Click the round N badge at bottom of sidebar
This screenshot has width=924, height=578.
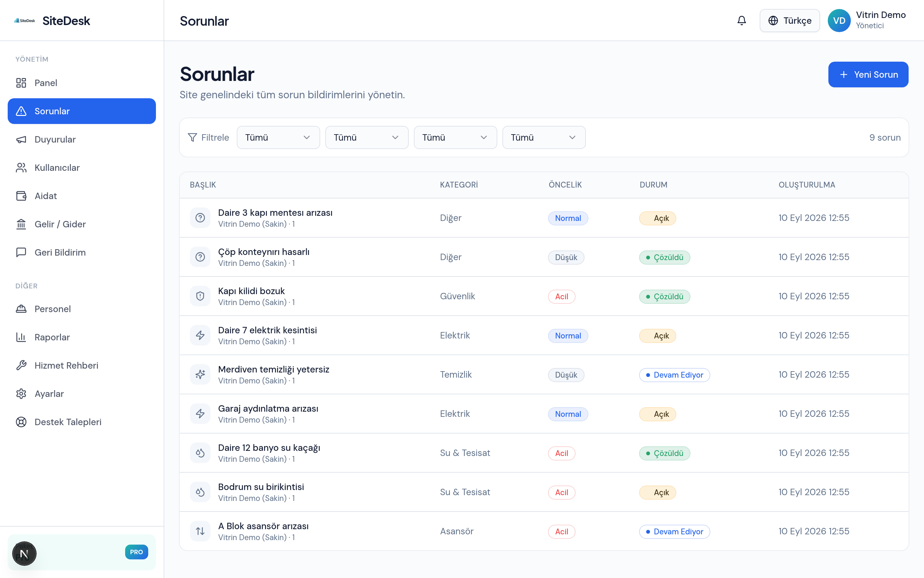(x=24, y=554)
